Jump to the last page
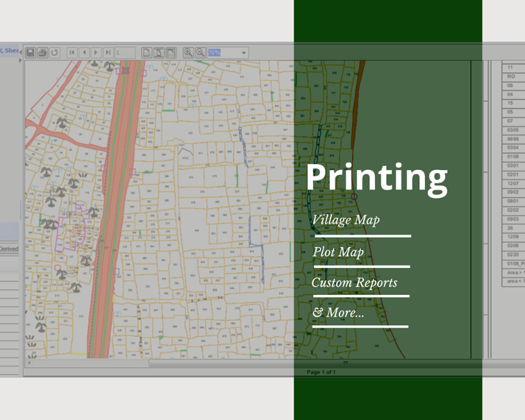The image size is (525, 420). [108, 53]
